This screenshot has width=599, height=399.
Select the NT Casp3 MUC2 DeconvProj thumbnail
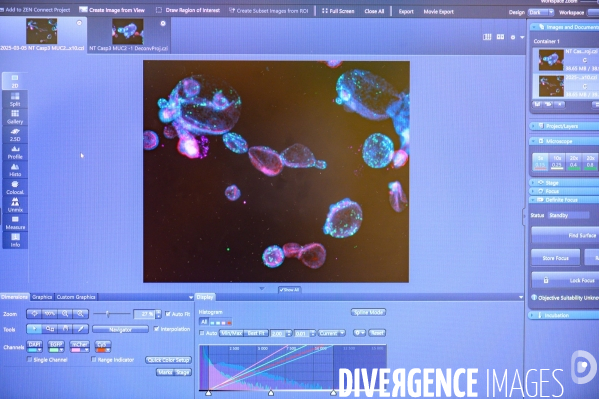click(128, 32)
